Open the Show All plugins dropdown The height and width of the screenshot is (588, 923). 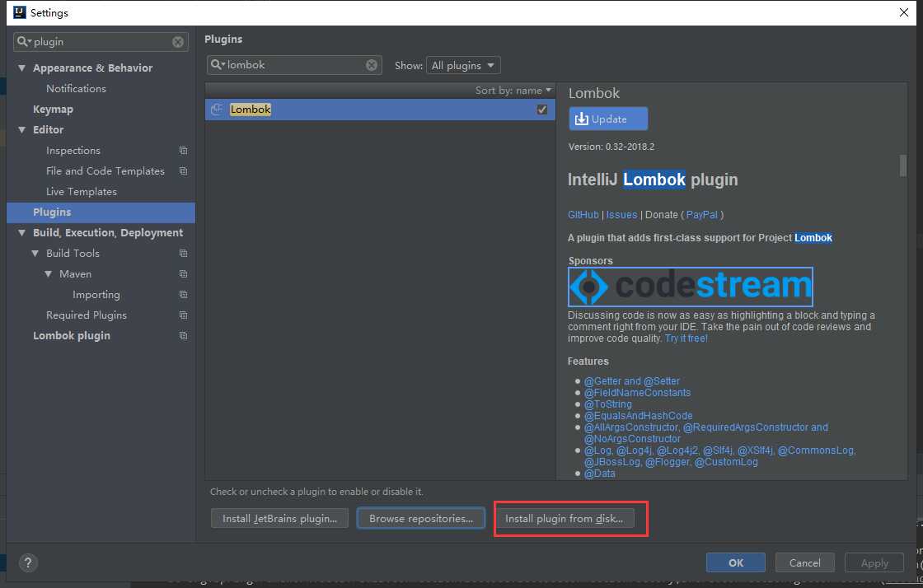[463, 65]
